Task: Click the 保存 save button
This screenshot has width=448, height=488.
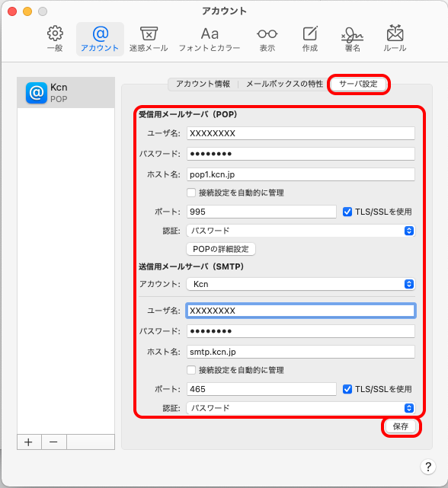Action: [401, 426]
